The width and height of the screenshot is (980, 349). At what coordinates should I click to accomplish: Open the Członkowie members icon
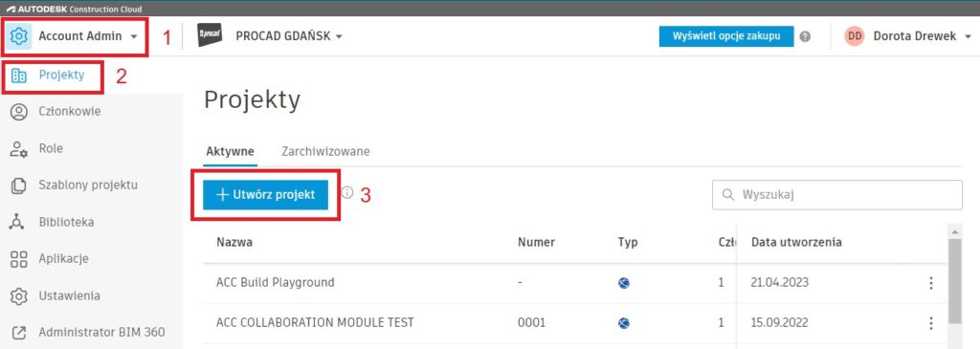[19, 112]
